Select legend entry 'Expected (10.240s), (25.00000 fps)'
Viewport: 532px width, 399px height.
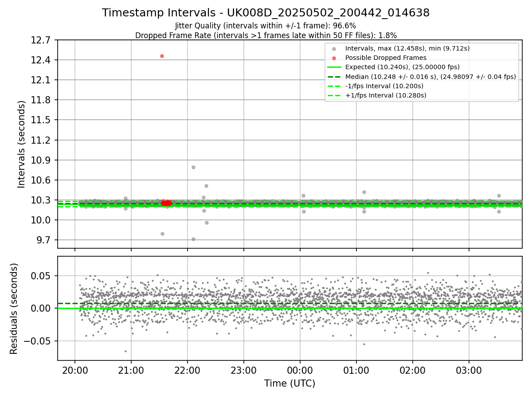coord(402,67)
